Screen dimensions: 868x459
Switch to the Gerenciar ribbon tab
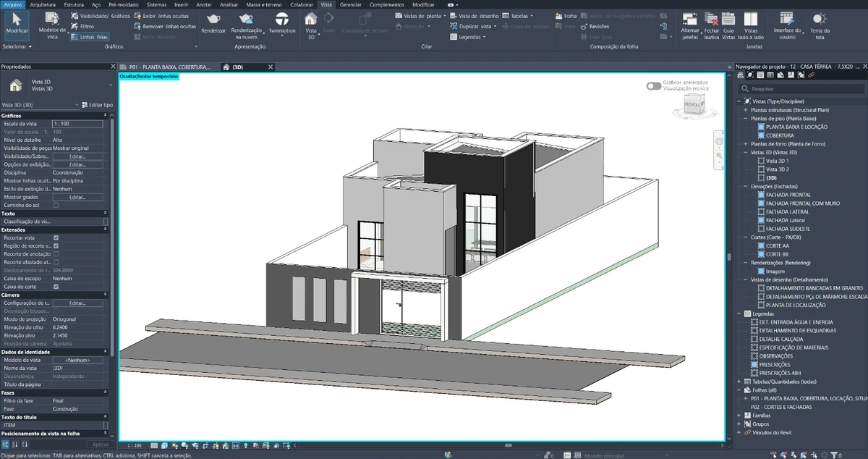coord(351,4)
